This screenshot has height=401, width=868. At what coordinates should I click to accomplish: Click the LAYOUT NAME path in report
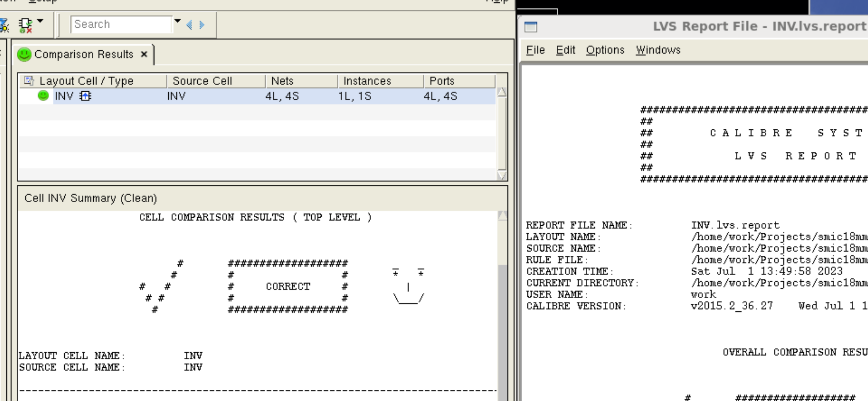(779, 237)
